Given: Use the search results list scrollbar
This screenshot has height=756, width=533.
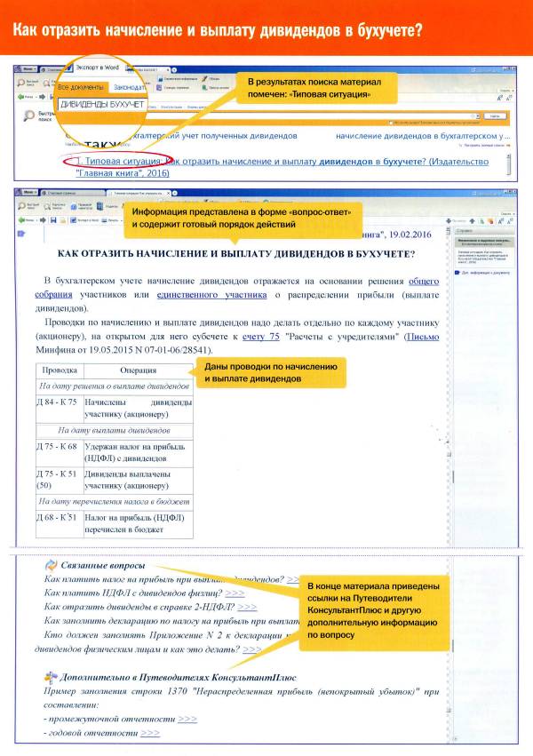Looking at the screenshot, I should pyautogui.click(x=508, y=164).
